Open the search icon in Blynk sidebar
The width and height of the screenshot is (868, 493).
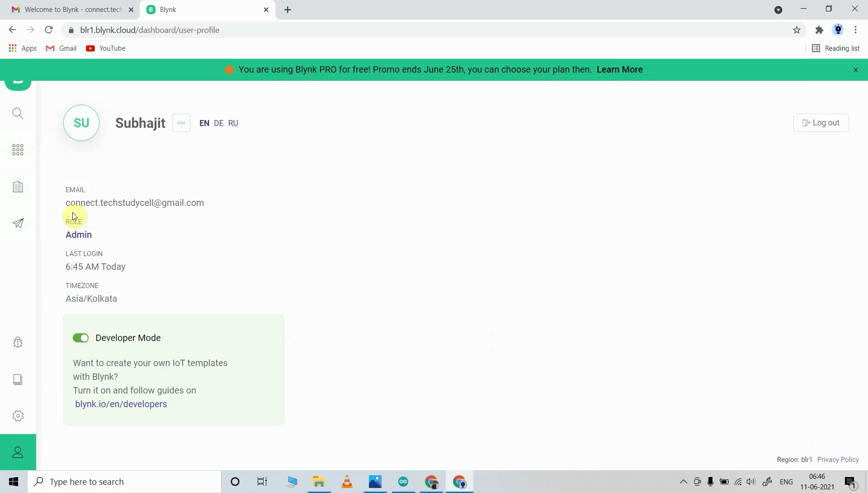coord(18,114)
